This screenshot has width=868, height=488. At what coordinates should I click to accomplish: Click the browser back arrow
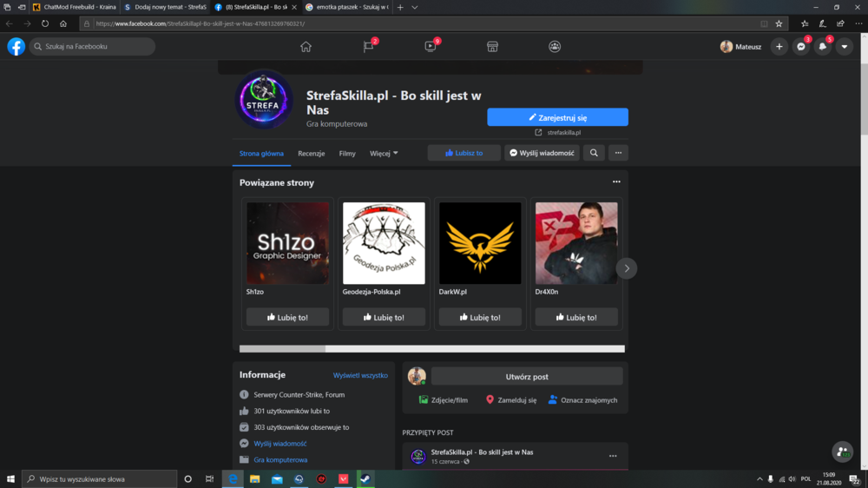(x=10, y=23)
